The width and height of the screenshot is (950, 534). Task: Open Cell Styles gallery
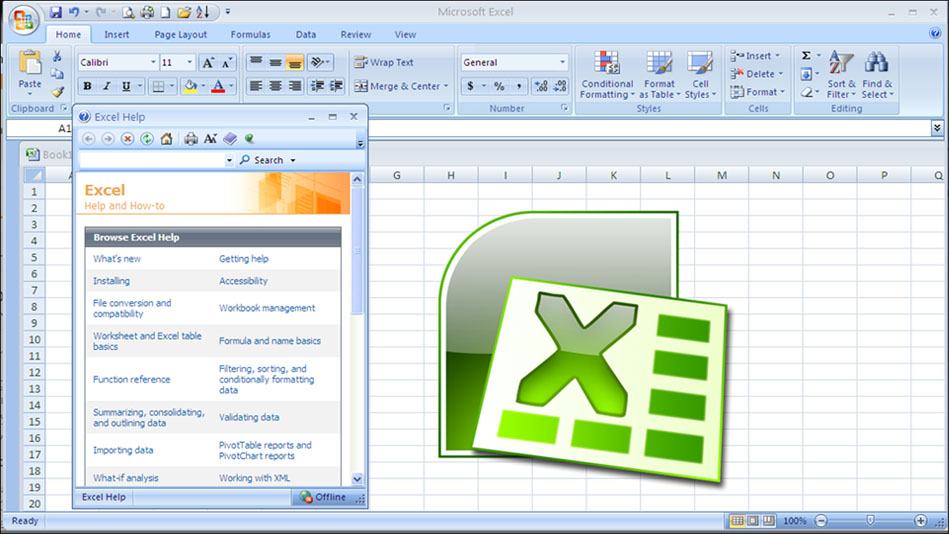point(700,75)
